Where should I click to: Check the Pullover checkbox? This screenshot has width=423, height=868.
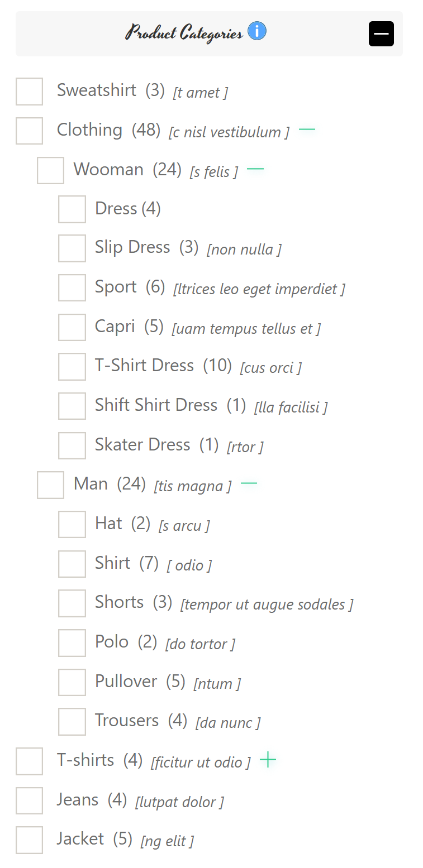(x=72, y=682)
